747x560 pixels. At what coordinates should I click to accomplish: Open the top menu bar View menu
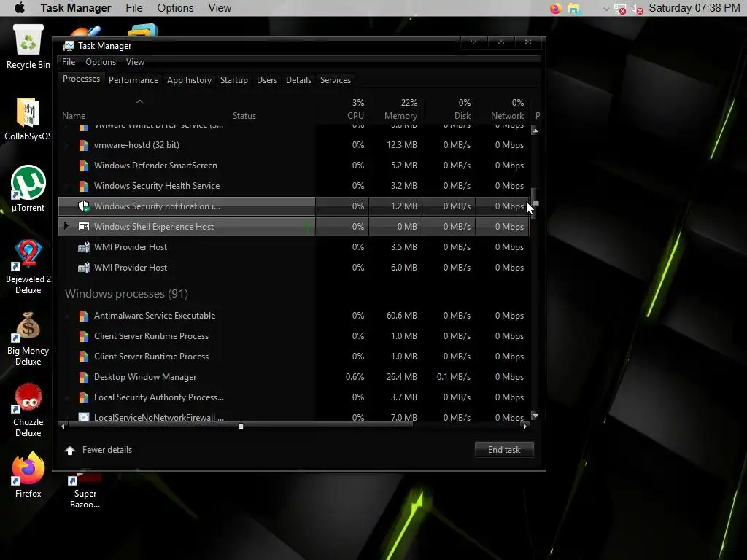click(220, 8)
